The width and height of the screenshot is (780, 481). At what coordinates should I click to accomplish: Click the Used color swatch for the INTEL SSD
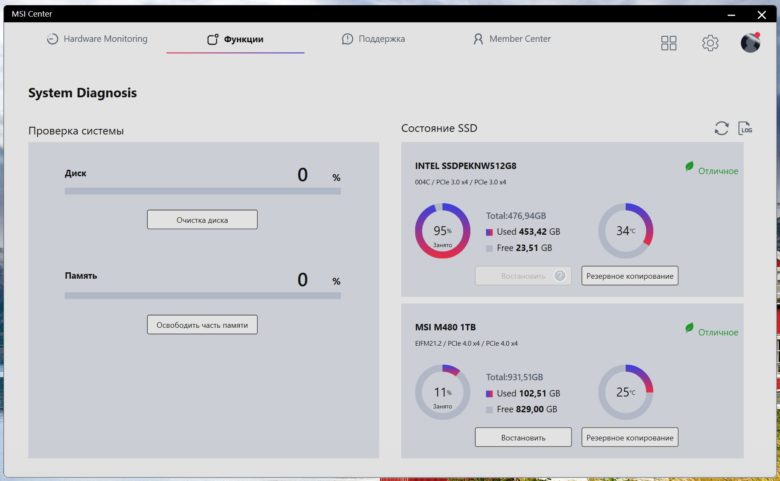(x=489, y=232)
